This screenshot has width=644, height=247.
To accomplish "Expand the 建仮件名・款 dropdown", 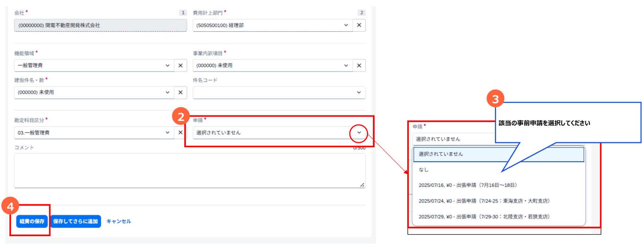I will [x=167, y=93].
